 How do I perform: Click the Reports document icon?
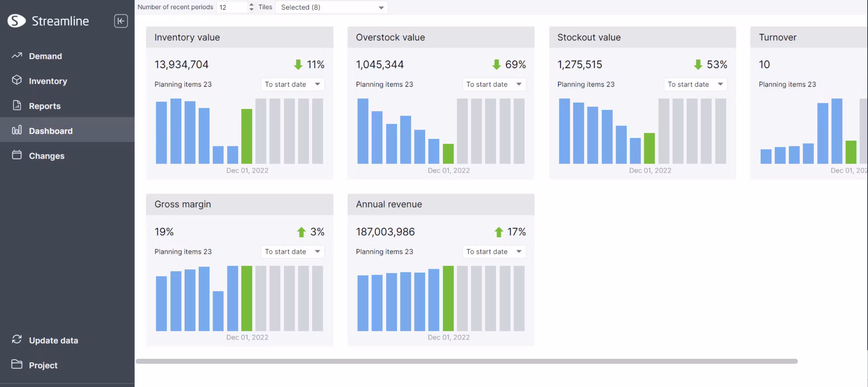point(17,105)
